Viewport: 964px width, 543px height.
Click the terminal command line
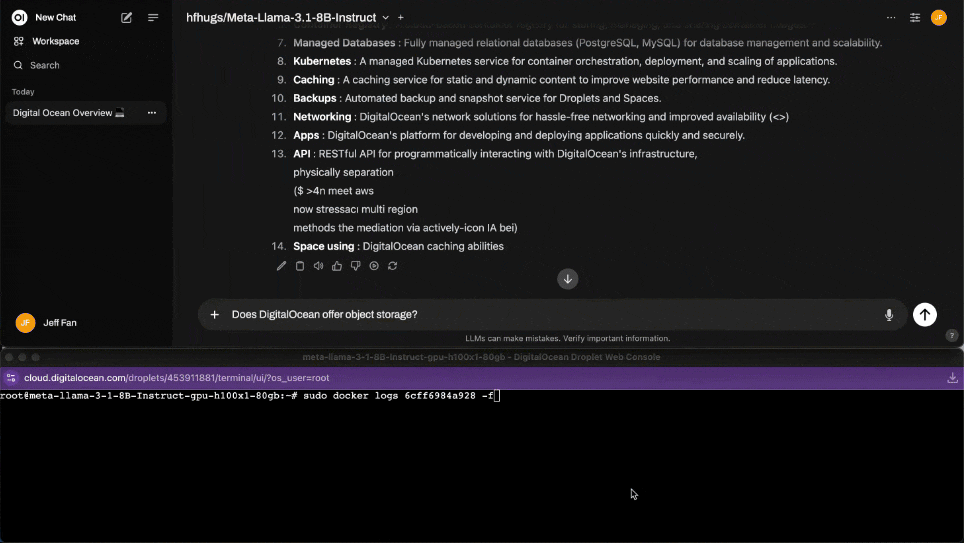tap(250, 396)
